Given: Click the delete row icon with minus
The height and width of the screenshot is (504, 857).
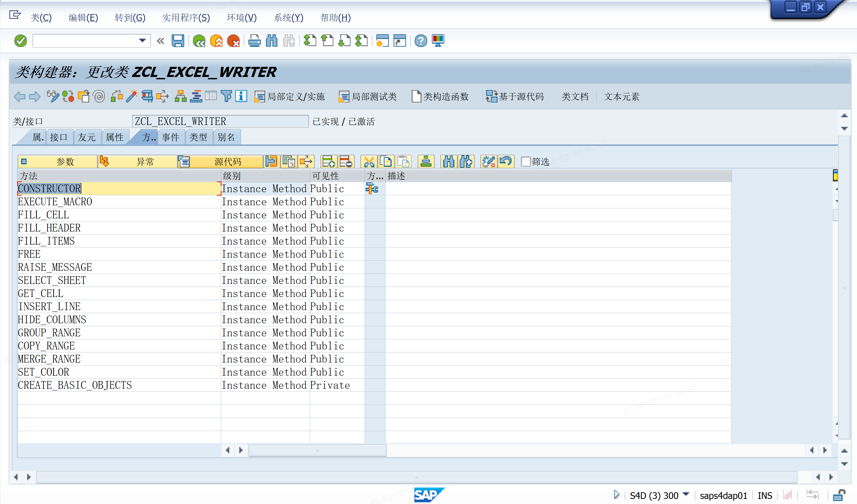Looking at the screenshot, I should 346,162.
